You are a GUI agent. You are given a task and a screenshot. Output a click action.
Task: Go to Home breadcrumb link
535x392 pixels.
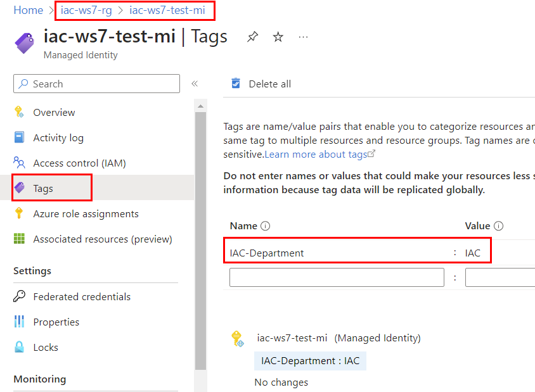tap(28, 10)
